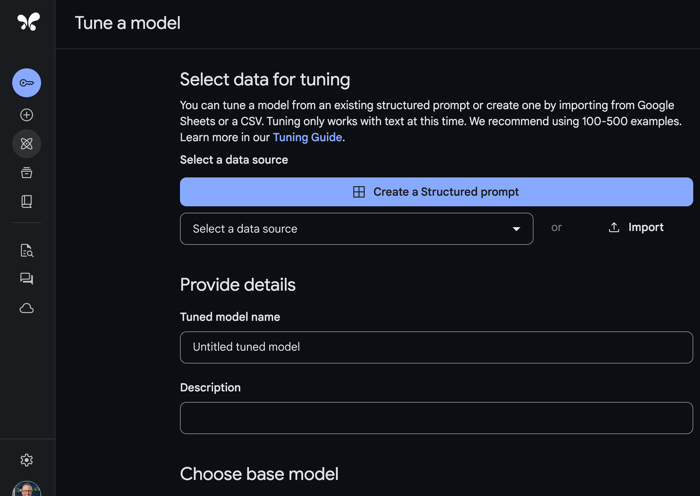Click the cloud icon in the sidebar
Image resolution: width=700 pixels, height=496 pixels.
(27, 308)
